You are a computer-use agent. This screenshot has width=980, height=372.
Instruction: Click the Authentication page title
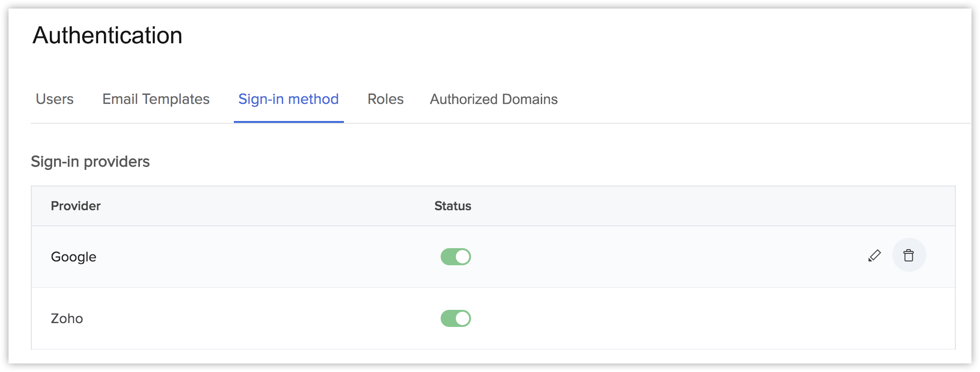(x=107, y=35)
